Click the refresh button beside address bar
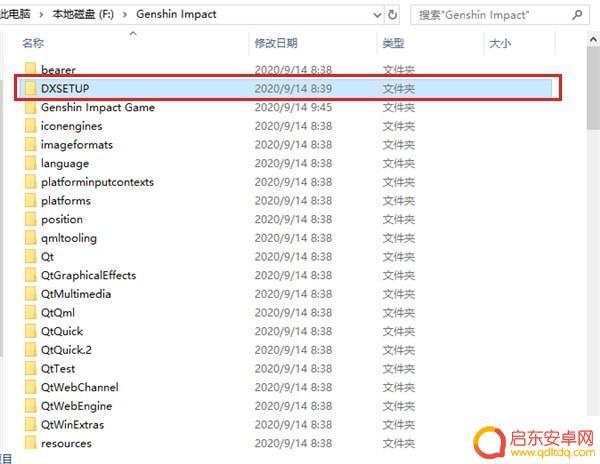This screenshot has width=600, height=464. pos(393,15)
